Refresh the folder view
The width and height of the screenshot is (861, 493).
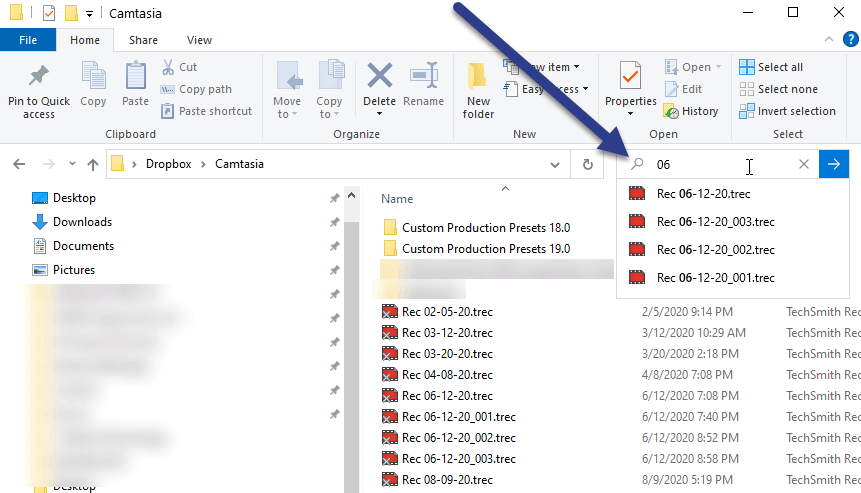(588, 164)
